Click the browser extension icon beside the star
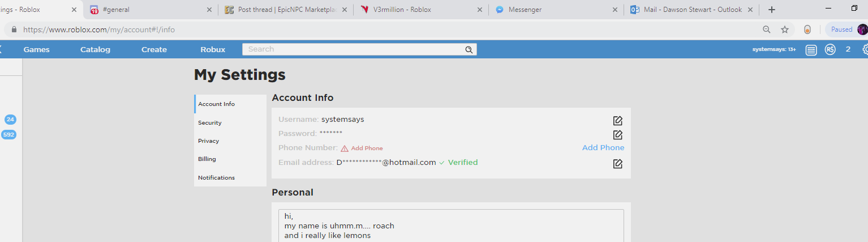 point(807,29)
